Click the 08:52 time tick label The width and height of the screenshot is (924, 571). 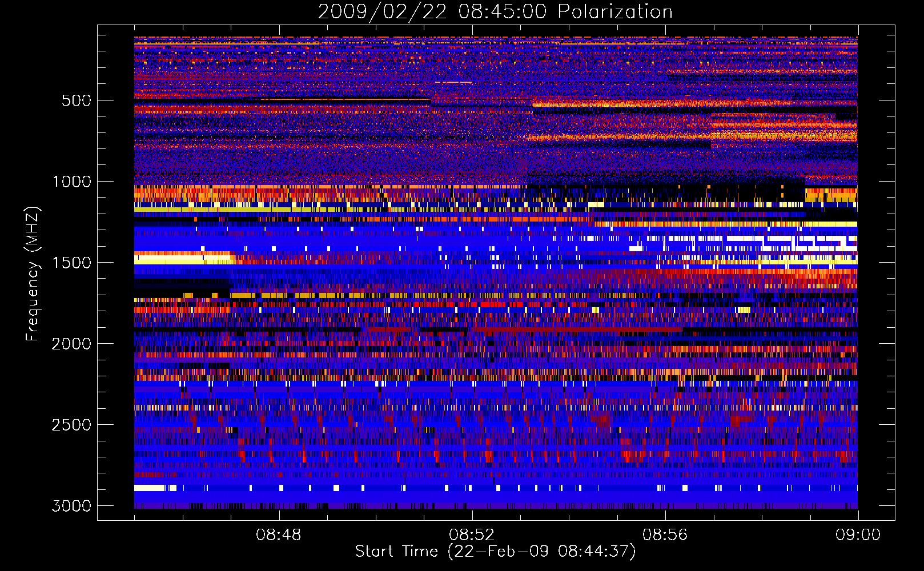472,535
